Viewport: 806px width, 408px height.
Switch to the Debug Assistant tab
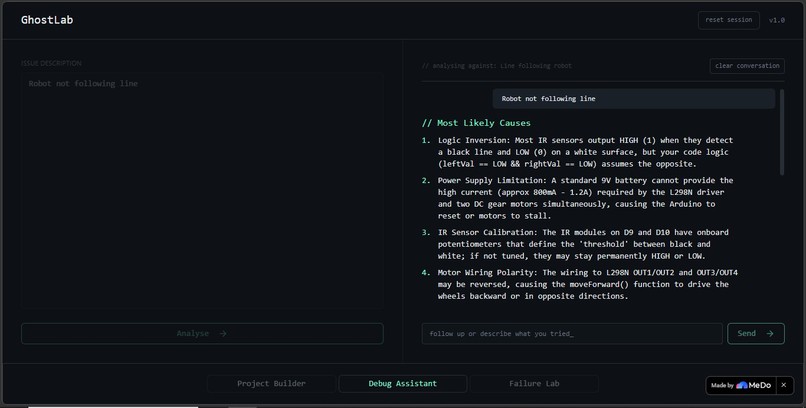[x=402, y=384]
